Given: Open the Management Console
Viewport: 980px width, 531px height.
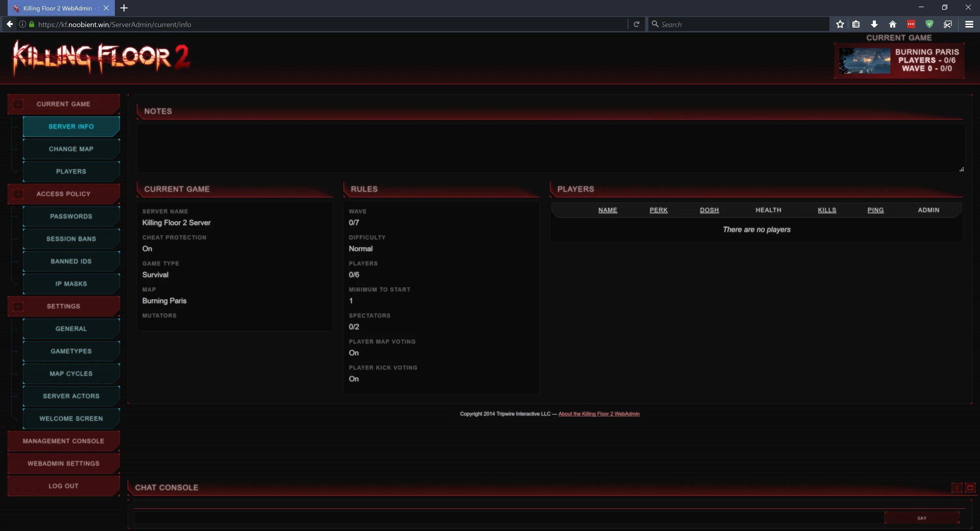Looking at the screenshot, I should coord(63,441).
